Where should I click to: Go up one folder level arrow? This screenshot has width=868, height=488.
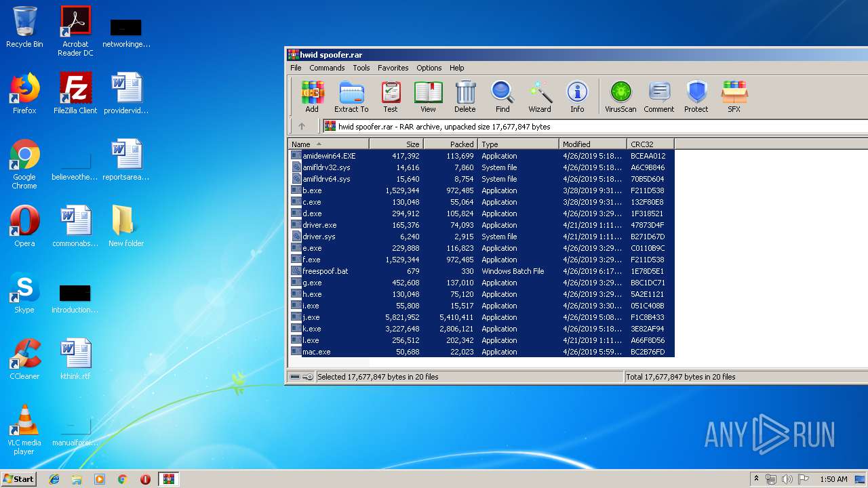[x=302, y=126]
